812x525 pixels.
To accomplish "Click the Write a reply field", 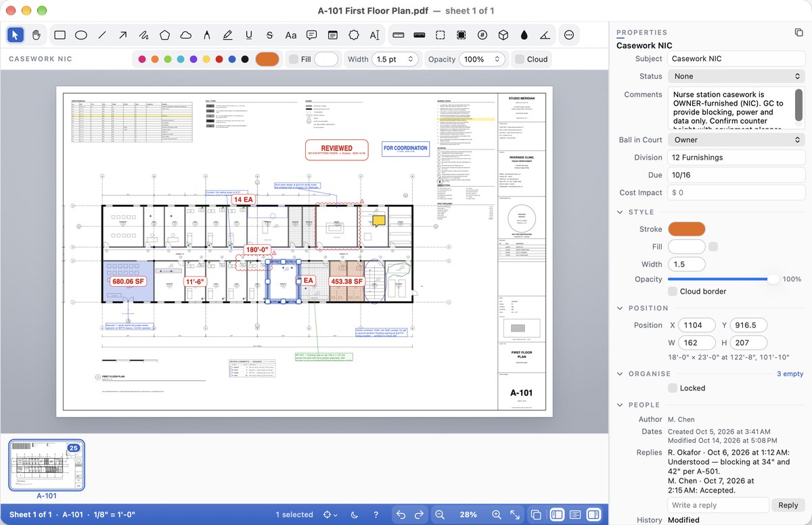I will pyautogui.click(x=719, y=505).
